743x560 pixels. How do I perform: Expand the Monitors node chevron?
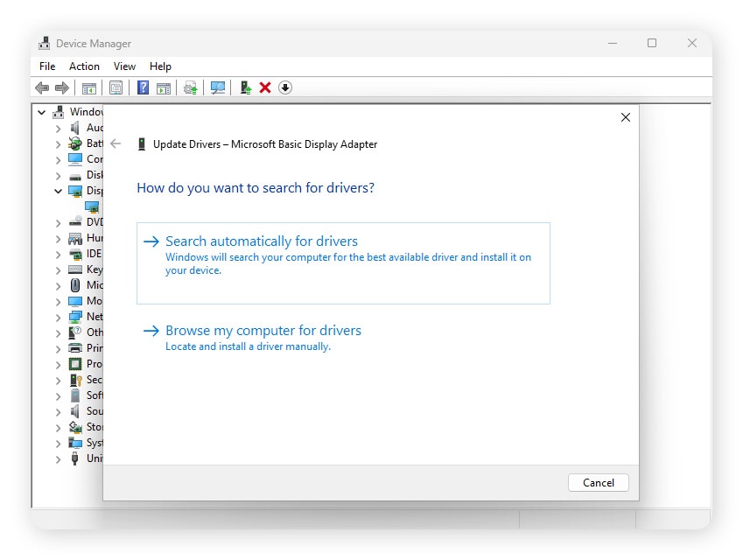pyautogui.click(x=58, y=302)
